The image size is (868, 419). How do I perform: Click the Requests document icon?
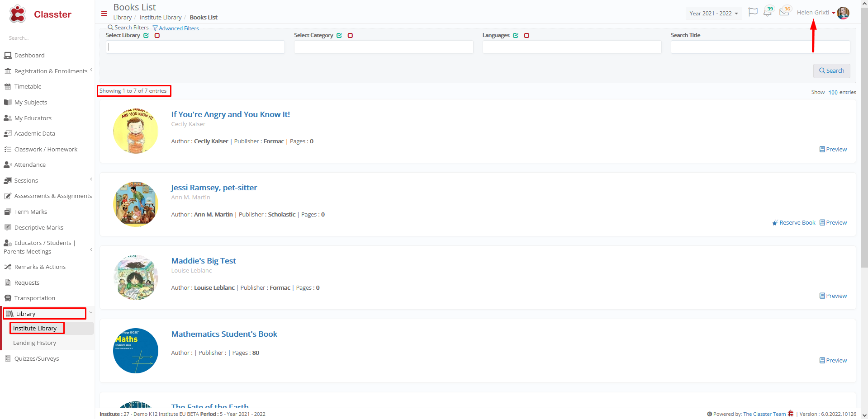point(8,282)
